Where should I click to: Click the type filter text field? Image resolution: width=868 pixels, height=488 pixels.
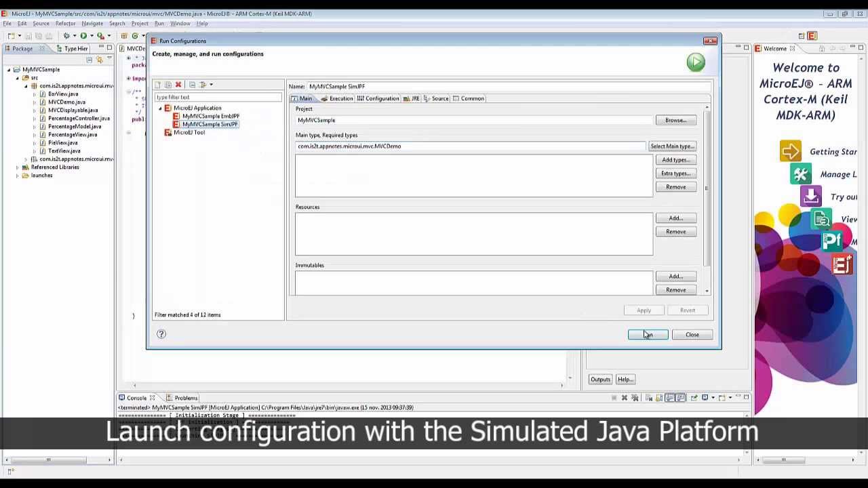click(x=218, y=98)
